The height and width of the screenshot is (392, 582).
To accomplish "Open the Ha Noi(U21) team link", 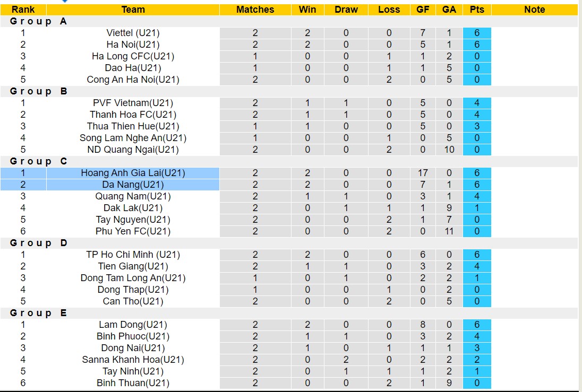I will pos(133,45).
